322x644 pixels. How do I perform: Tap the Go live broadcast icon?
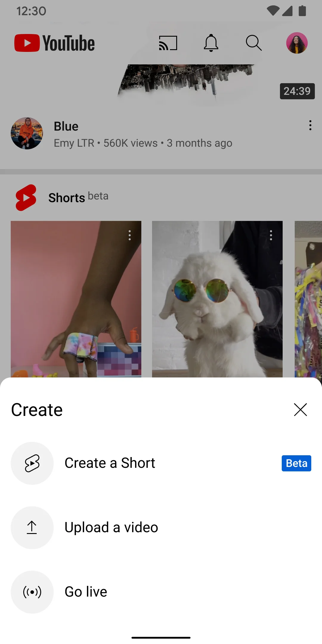coord(32,592)
